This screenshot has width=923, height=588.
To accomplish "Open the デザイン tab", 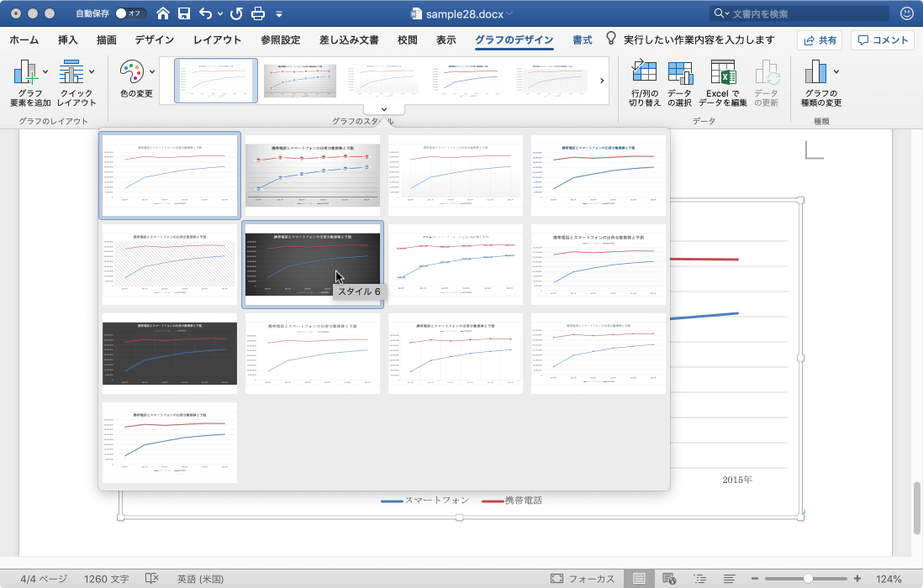I will click(x=154, y=40).
